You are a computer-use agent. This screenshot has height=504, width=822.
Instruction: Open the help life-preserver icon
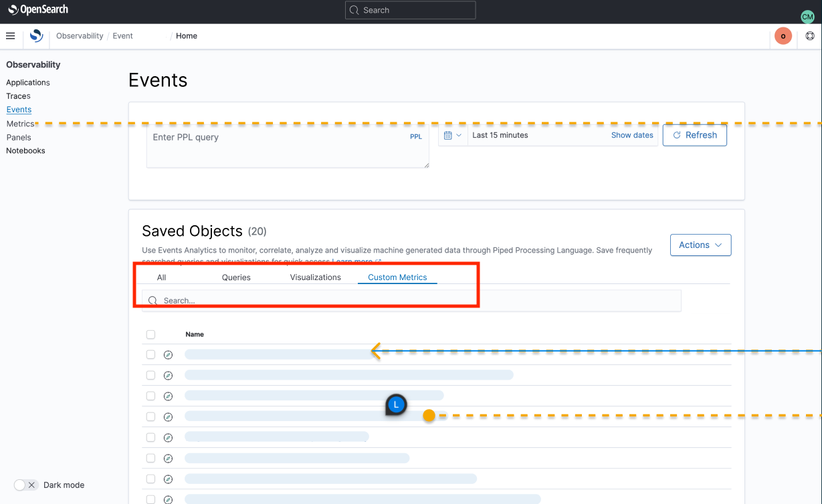pos(810,35)
